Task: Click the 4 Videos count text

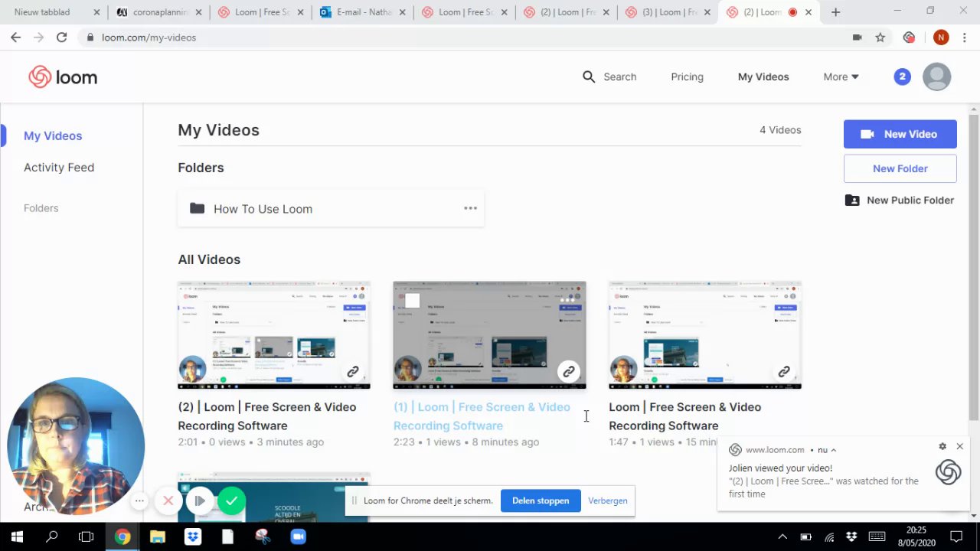Action: click(x=780, y=130)
